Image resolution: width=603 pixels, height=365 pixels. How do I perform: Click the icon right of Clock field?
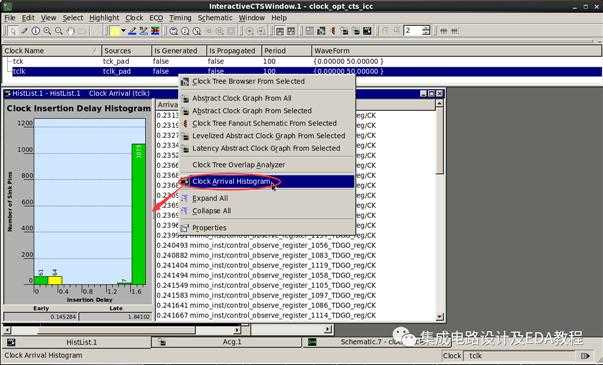coord(585,356)
